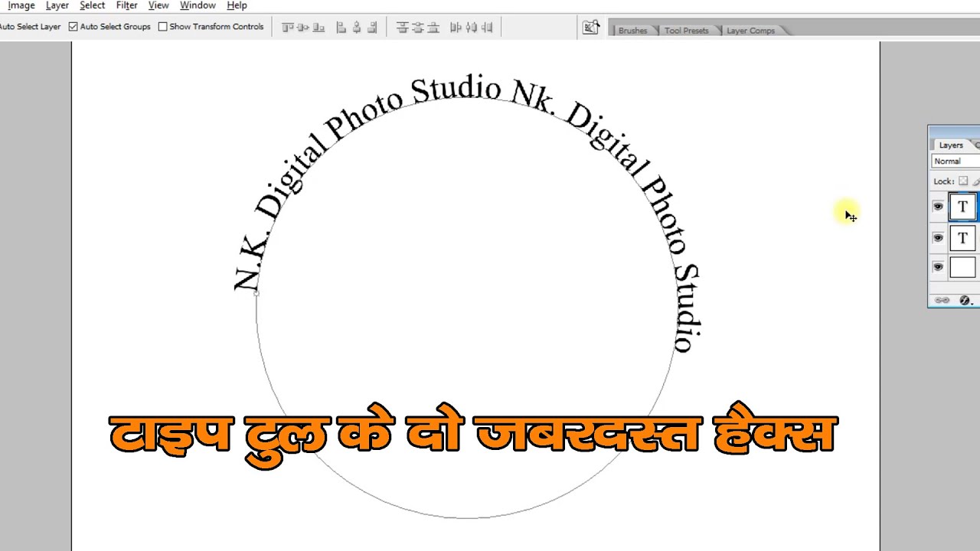Click the thin circular path outline on canvas
Image resolution: width=980 pixels, height=551 pixels.
(x=467, y=517)
